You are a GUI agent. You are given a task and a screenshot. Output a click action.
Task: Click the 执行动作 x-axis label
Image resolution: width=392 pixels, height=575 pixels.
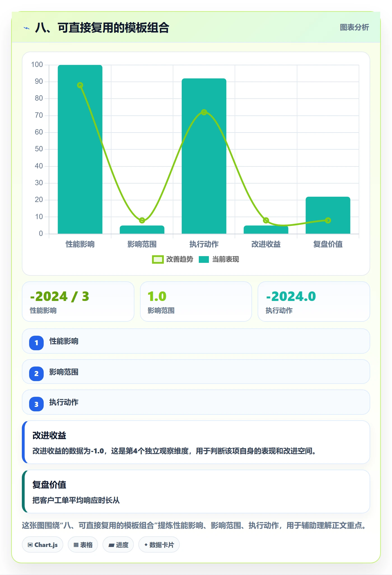204,244
